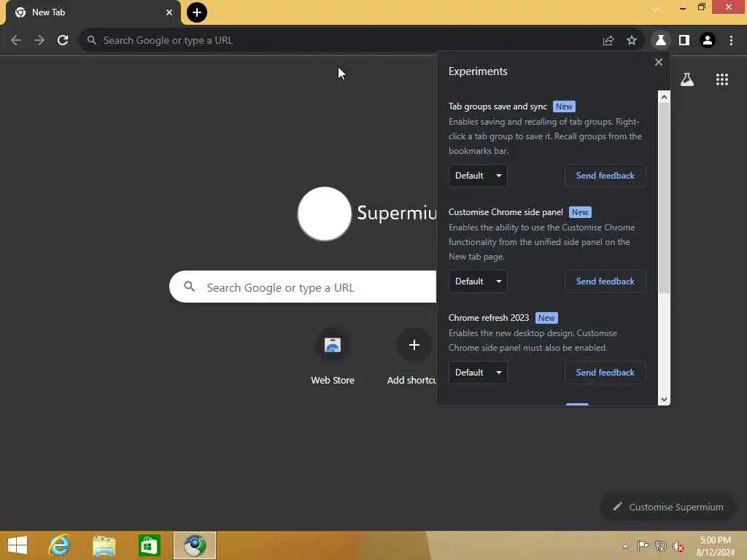Image resolution: width=747 pixels, height=560 pixels.
Task: Click the Experiments panel scroll down arrow
Action: (664, 400)
